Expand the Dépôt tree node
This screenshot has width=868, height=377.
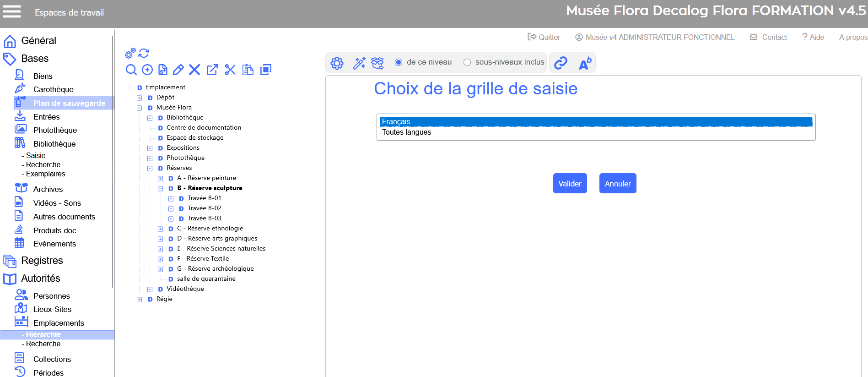pyautogui.click(x=140, y=98)
